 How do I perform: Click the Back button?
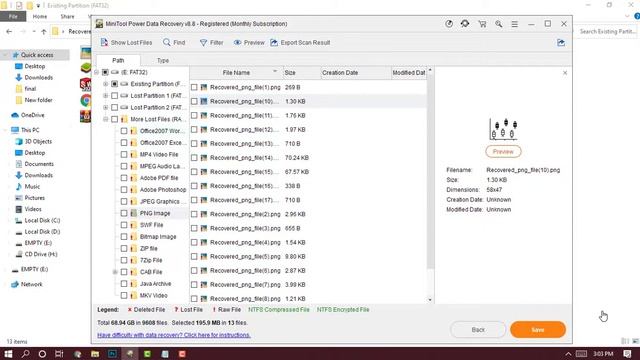[478, 329]
